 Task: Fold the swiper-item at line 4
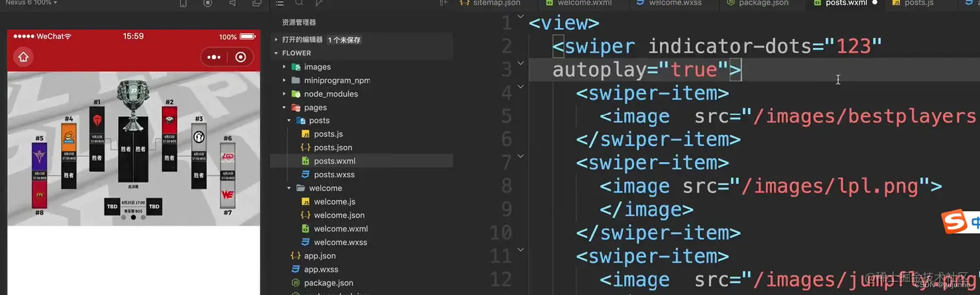click(520, 86)
